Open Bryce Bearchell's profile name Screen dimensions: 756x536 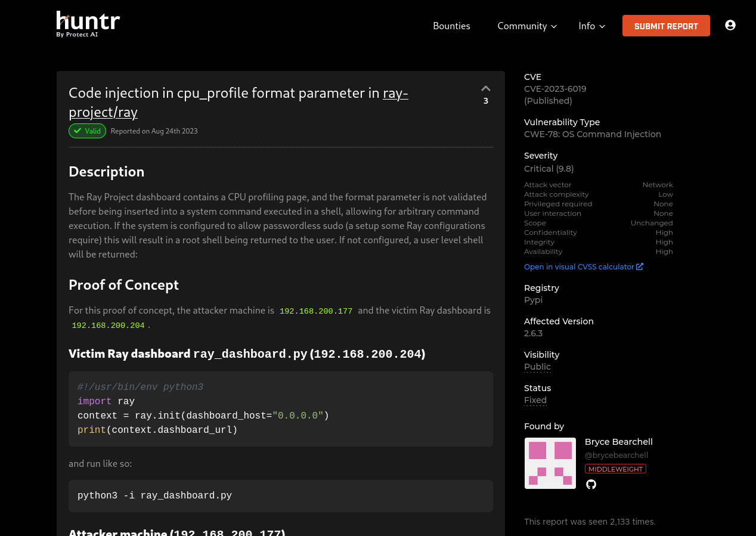[619, 442]
